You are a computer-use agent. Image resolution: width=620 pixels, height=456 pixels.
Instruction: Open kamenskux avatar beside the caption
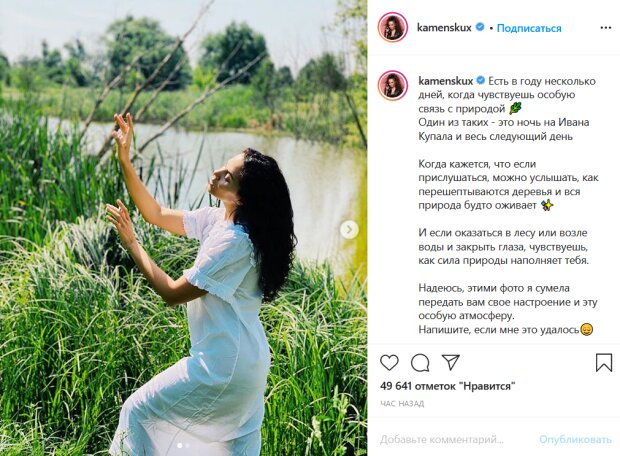point(393,86)
